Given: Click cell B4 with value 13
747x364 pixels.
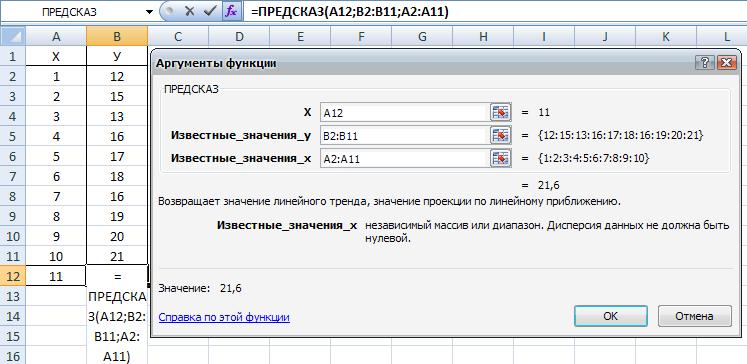Looking at the screenshot, I should point(117,116).
